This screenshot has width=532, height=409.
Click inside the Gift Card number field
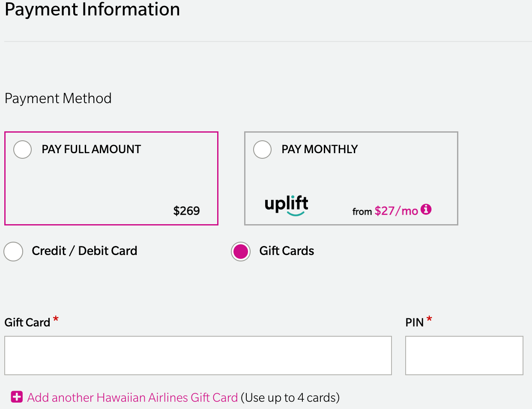198,356
